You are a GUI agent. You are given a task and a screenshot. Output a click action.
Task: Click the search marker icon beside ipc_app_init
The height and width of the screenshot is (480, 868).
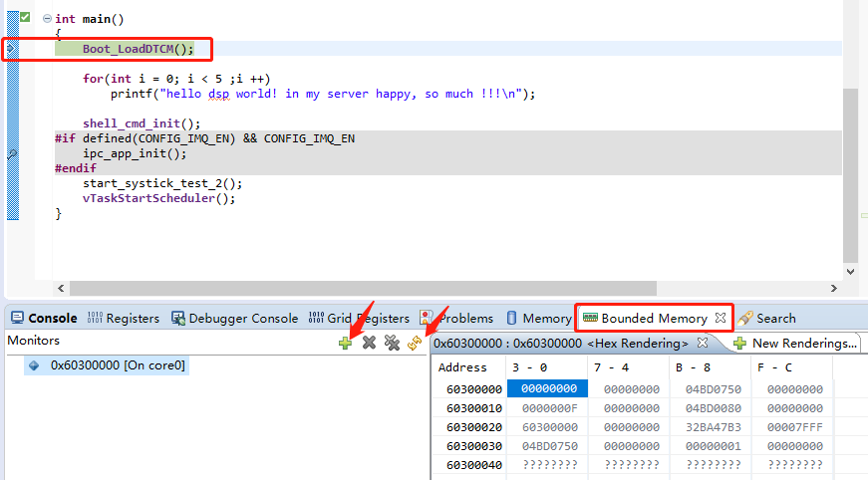click(12, 154)
